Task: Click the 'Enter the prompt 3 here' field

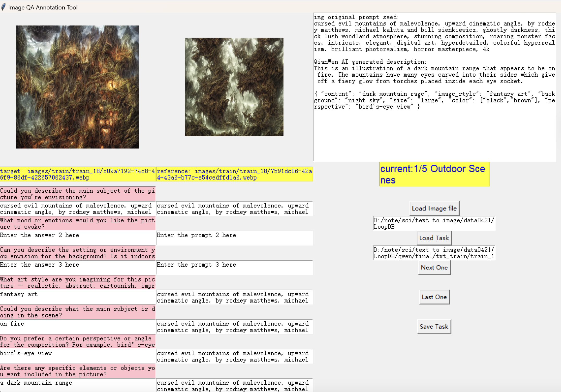Action: [x=234, y=267]
